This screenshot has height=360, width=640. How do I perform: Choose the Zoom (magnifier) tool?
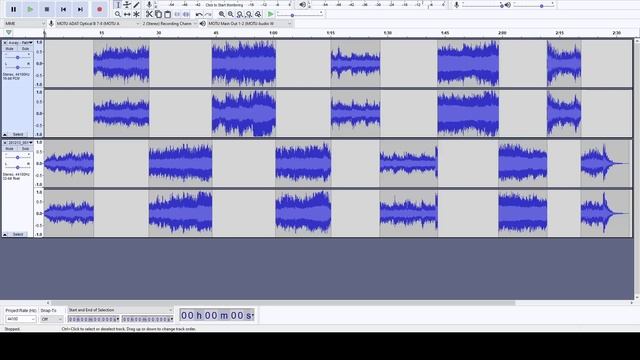point(118,14)
